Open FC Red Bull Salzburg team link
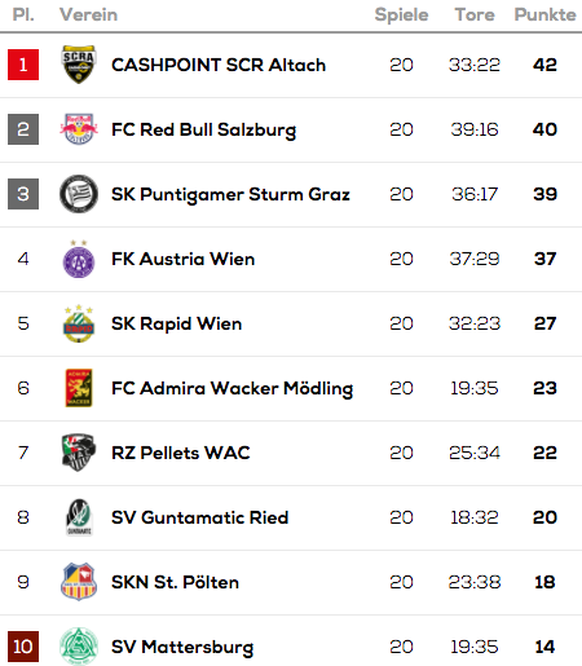582x666 pixels. (203, 130)
